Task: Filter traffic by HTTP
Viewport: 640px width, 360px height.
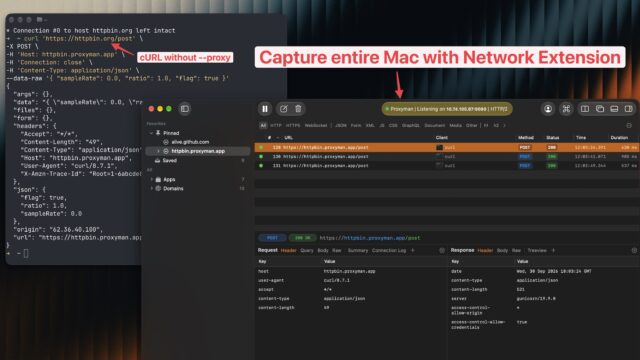Action: click(x=276, y=125)
